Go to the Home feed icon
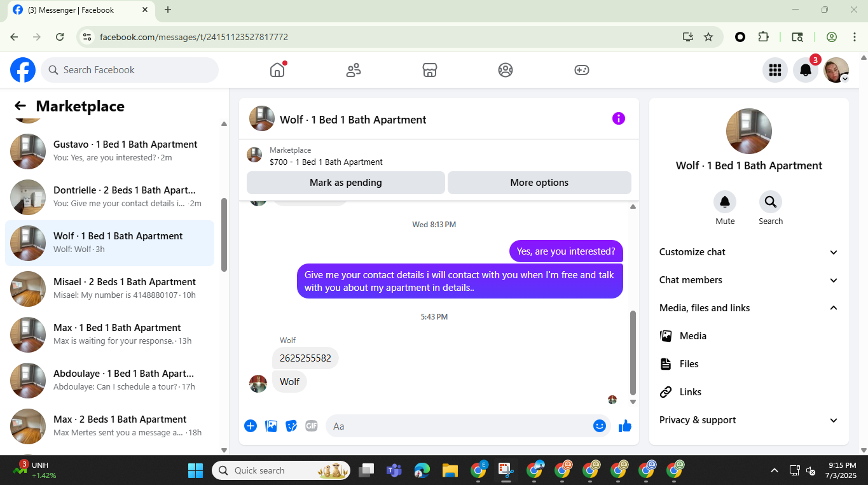 [x=277, y=70]
